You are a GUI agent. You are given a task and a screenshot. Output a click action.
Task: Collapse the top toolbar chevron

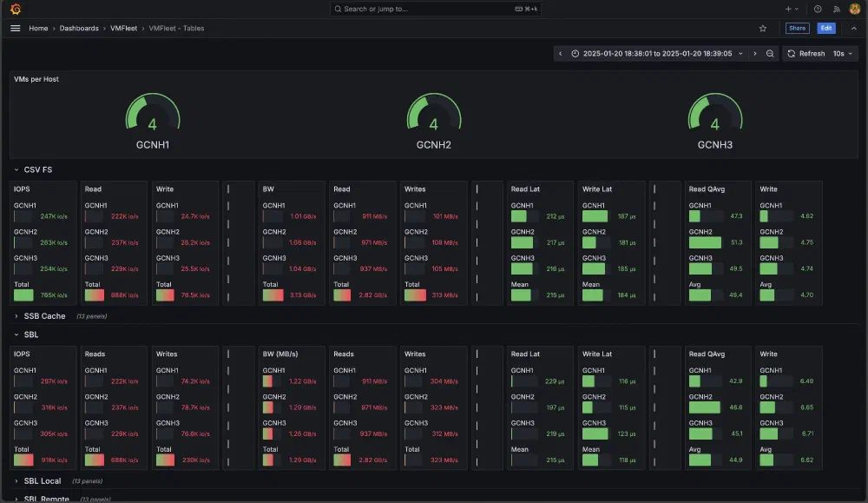[853, 29]
